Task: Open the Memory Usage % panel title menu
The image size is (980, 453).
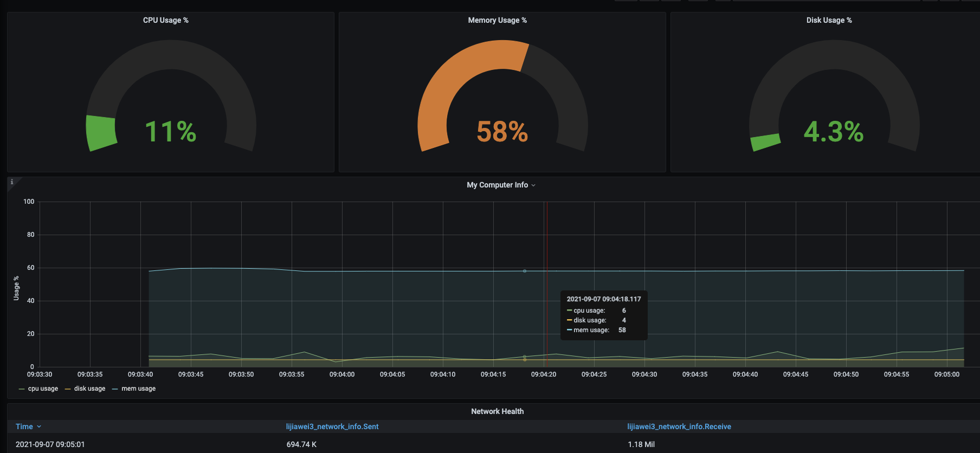Action: (497, 20)
